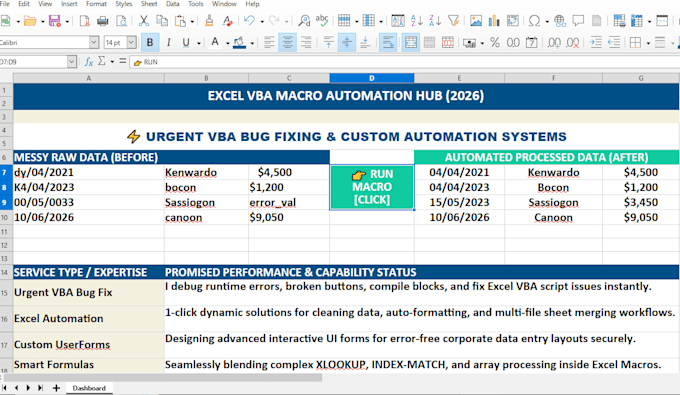Open the Sheet menu
680x395 pixels.
point(149,4)
